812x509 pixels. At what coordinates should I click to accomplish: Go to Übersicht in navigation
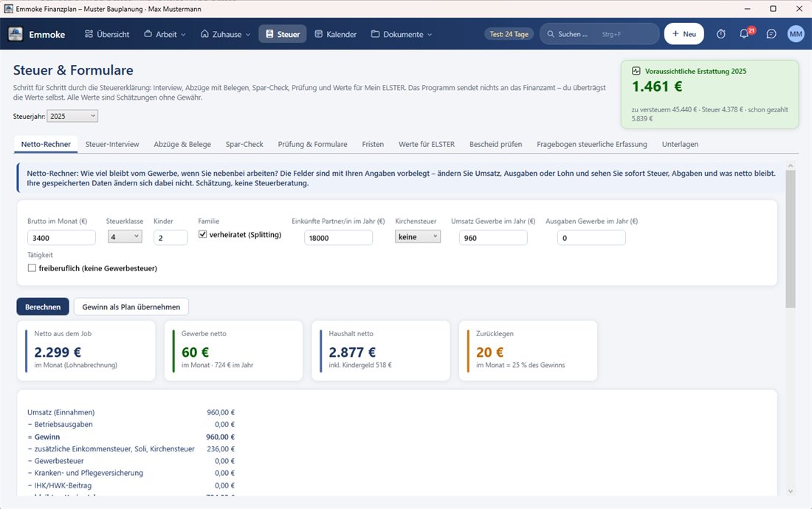click(107, 34)
